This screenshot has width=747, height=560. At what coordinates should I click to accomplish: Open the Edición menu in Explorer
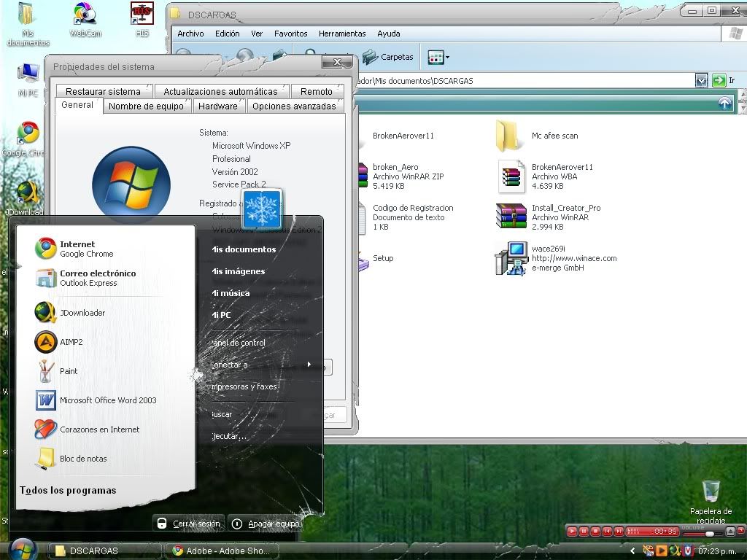tap(228, 34)
